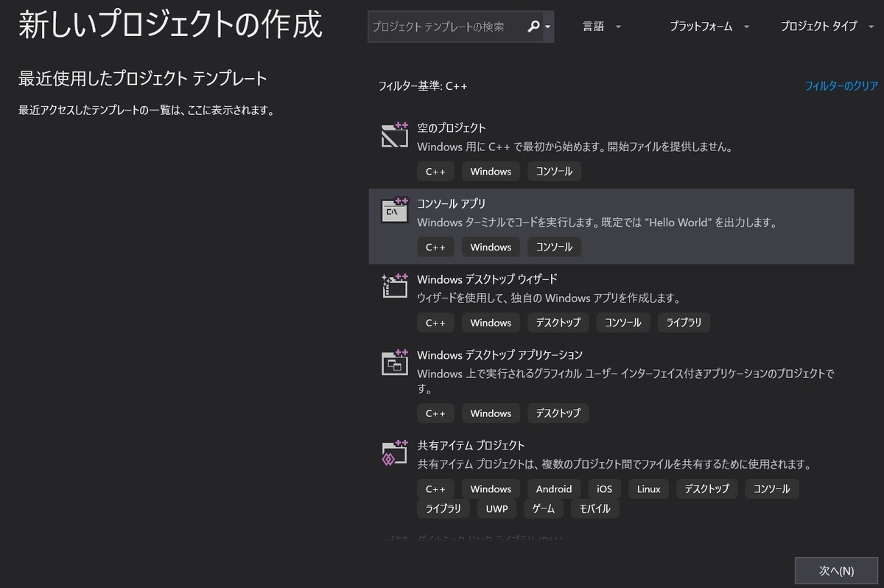The image size is (884, 588).
Task: Open the プラットフォーム filter dropdown
Action: tap(709, 27)
